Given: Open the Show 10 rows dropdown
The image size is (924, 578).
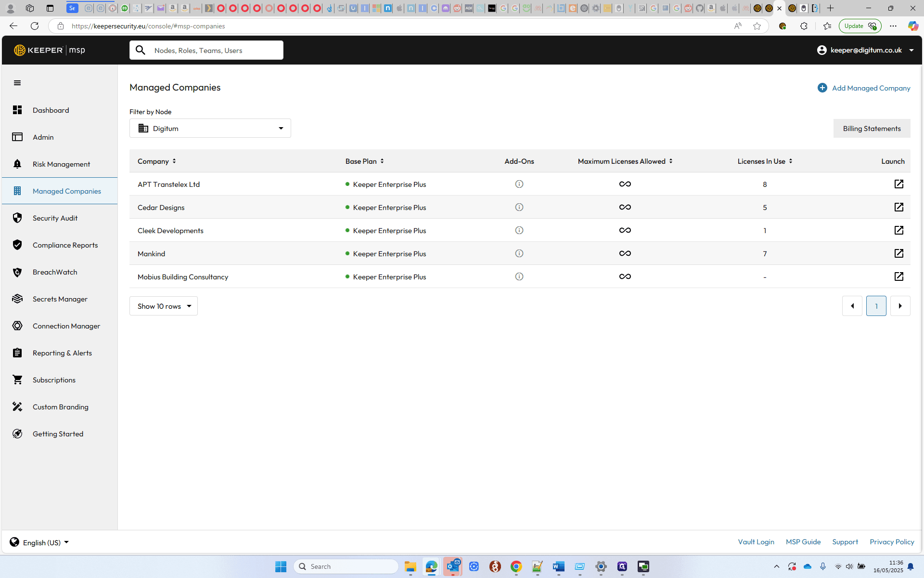Looking at the screenshot, I should pos(164,306).
